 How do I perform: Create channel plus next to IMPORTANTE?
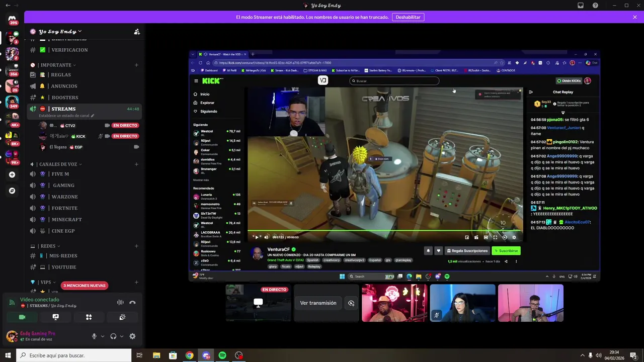point(136,65)
